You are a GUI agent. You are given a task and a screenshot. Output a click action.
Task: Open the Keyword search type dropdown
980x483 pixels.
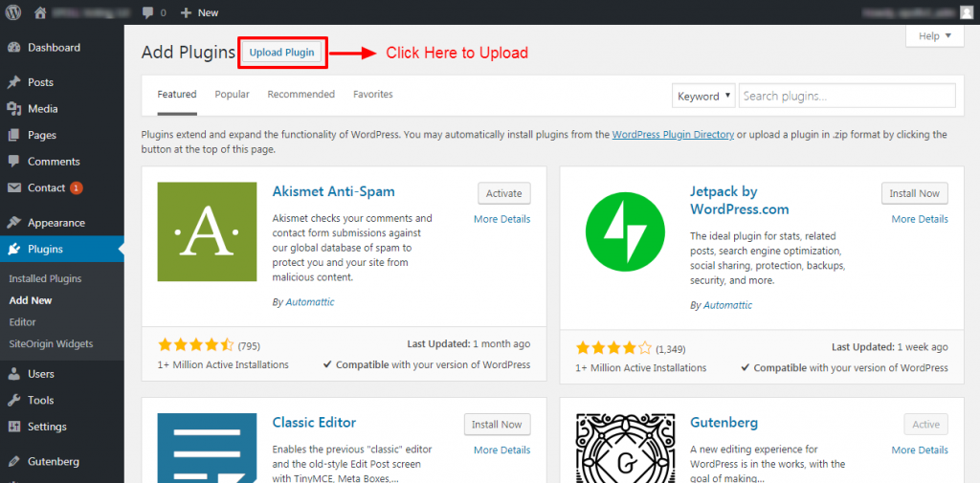[703, 97]
